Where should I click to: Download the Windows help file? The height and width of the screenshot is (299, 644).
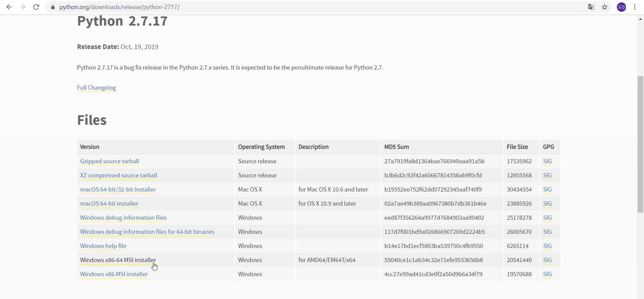103,246
